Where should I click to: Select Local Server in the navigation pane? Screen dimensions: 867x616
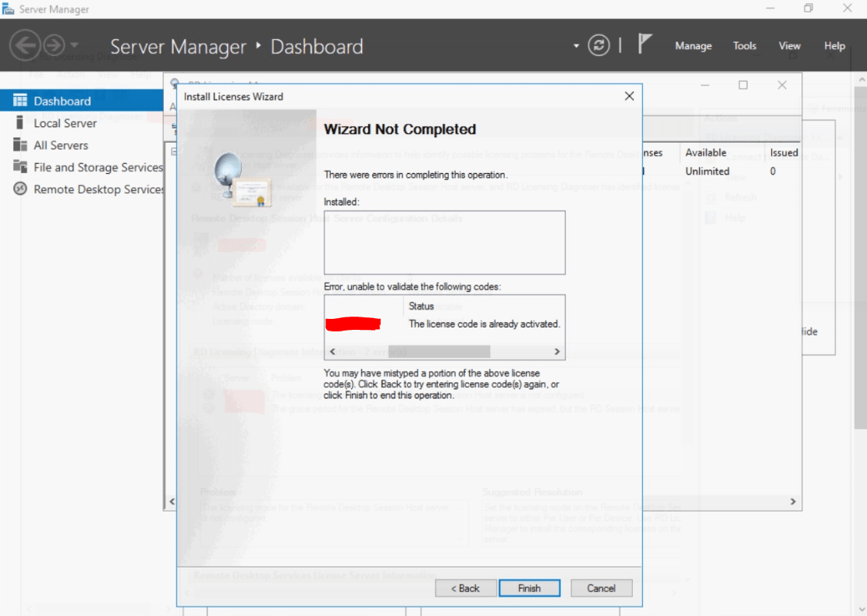click(66, 122)
